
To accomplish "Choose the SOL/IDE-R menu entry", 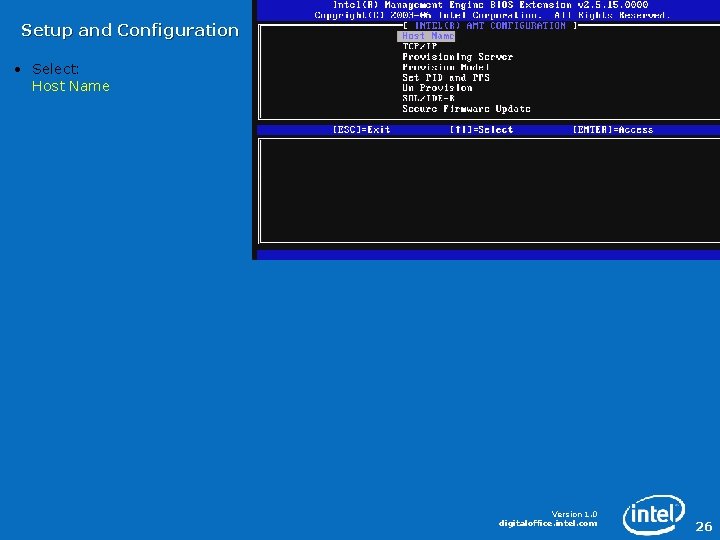I will 428,98.
